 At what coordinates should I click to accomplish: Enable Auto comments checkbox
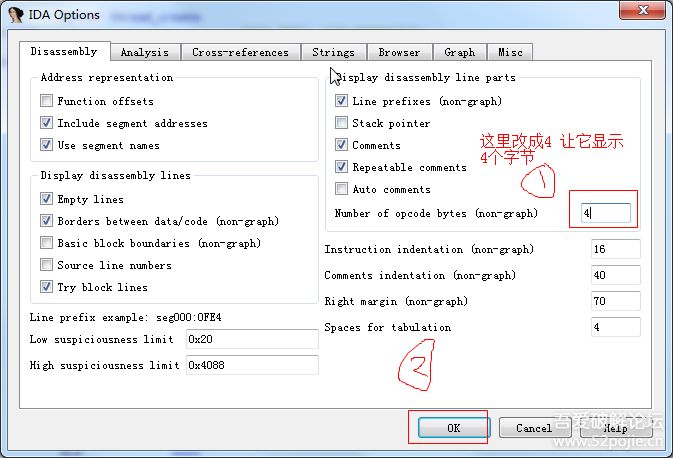pos(341,189)
